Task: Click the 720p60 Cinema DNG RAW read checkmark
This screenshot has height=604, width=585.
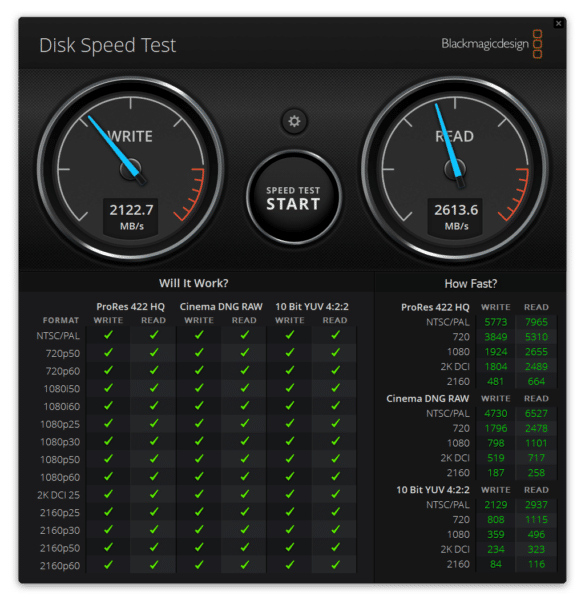Action: click(245, 371)
